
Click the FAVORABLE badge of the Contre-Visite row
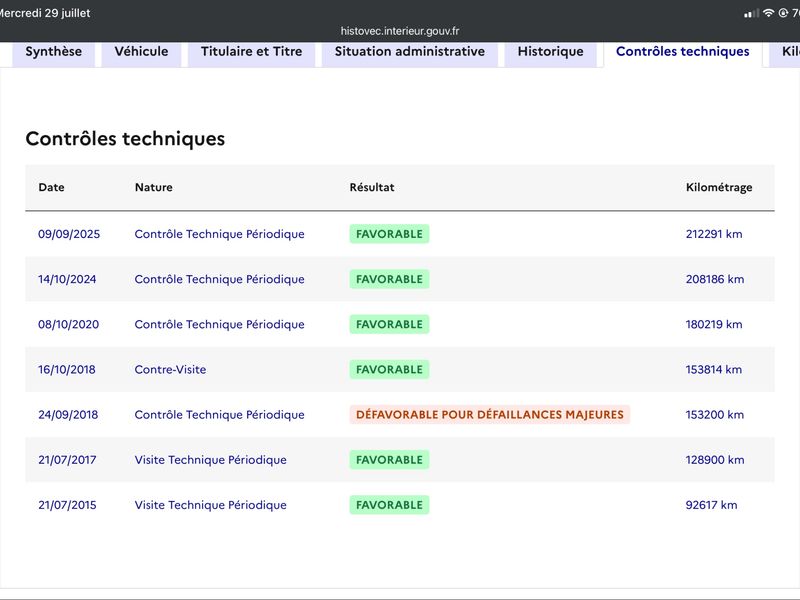point(389,369)
